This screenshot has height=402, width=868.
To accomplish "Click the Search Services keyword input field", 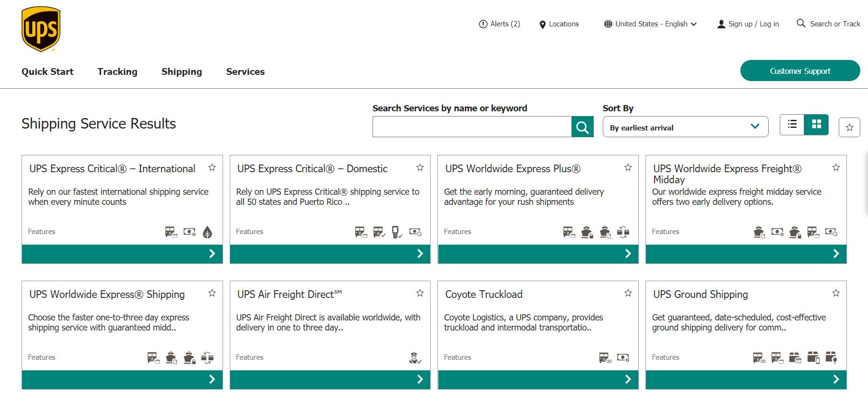I will (x=471, y=127).
